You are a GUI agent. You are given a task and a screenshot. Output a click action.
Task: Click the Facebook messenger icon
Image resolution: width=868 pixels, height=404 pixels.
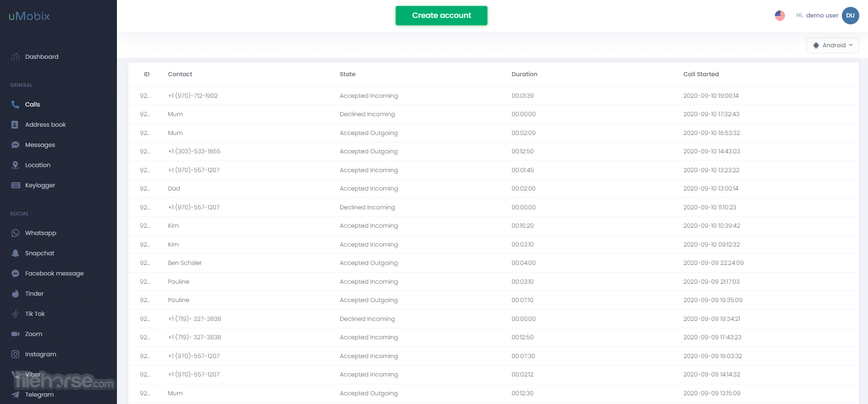pyautogui.click(x=15, y=273)
